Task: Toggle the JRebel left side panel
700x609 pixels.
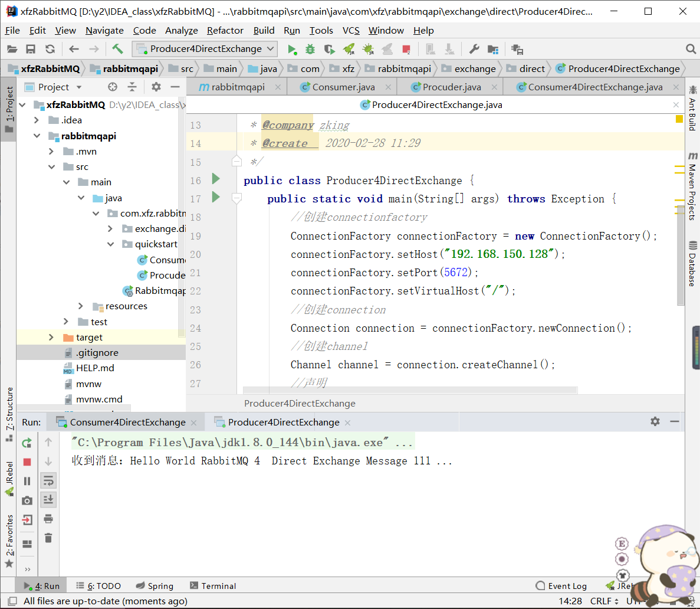Action: (9, 479)
